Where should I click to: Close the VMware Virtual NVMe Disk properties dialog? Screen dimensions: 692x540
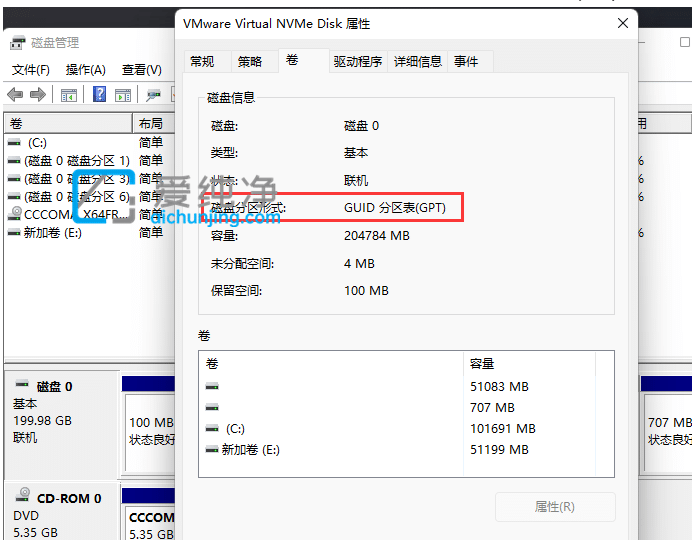click(x=623, y=23)
